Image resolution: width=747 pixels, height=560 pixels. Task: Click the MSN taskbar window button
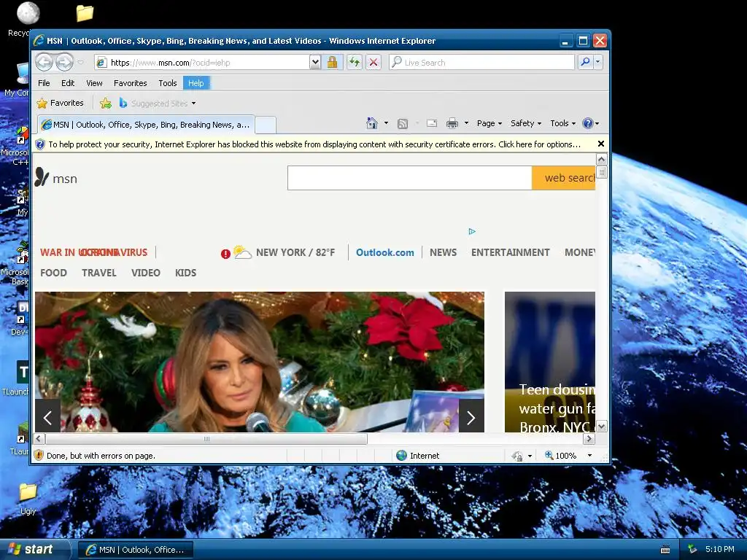click(x=135, y=550)
